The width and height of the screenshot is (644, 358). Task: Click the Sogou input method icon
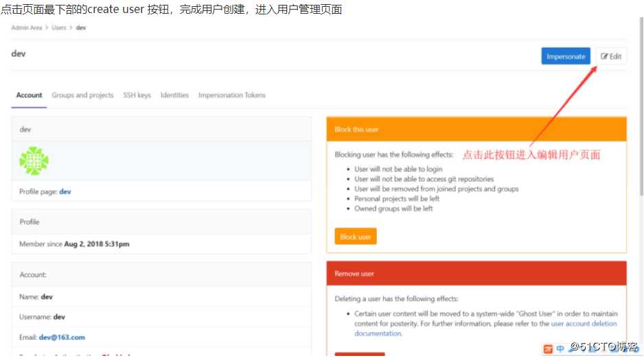548,349
